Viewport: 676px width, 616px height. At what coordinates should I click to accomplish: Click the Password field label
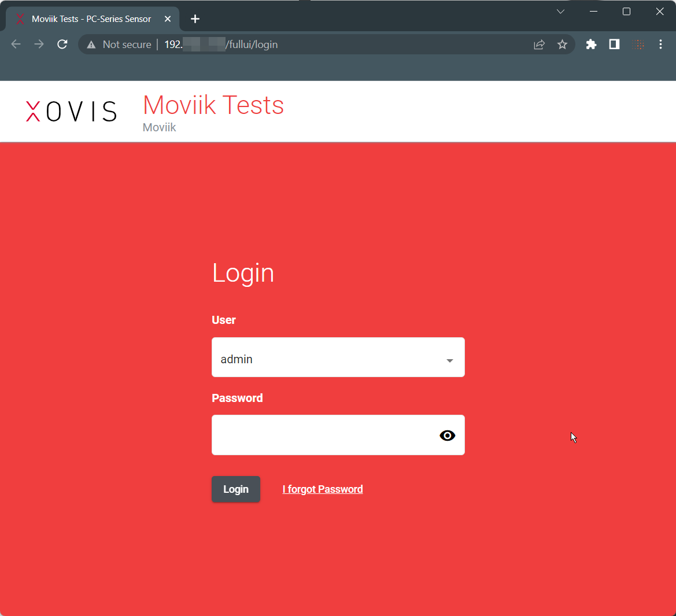pos(237,398)
